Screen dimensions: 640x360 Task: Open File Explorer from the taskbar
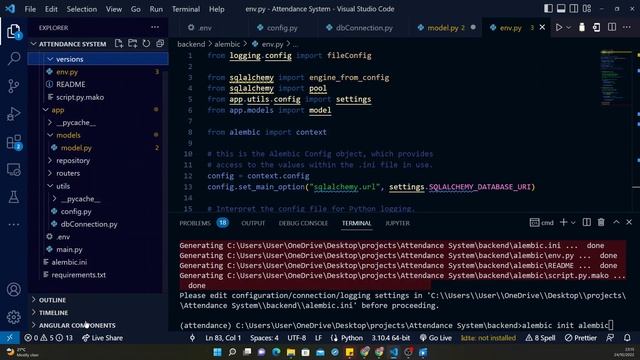[291, 352]
